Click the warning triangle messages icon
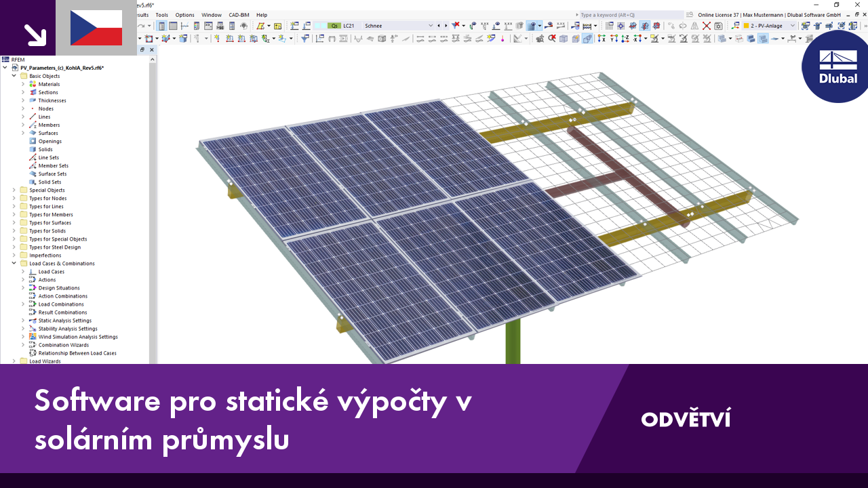The image size is (868, 488). pyautogui.click(x=694, y=26)
